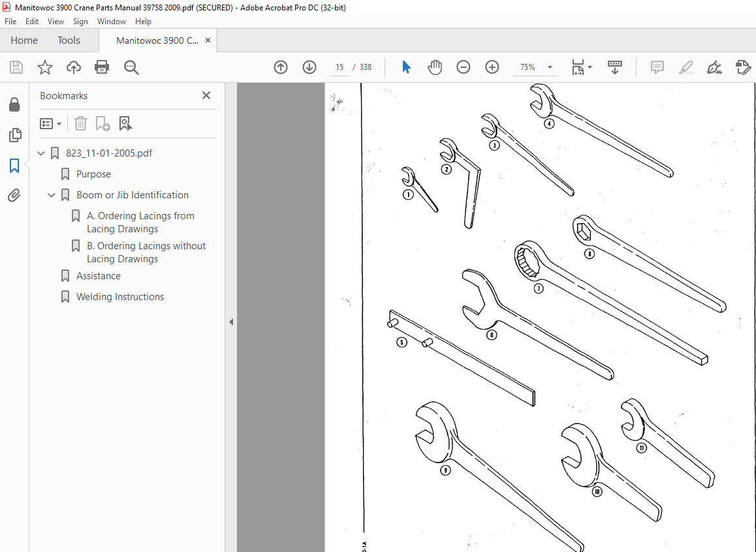Open the Edit menu
This screenshot has height=552, width=756.
(x=32, y=21)
